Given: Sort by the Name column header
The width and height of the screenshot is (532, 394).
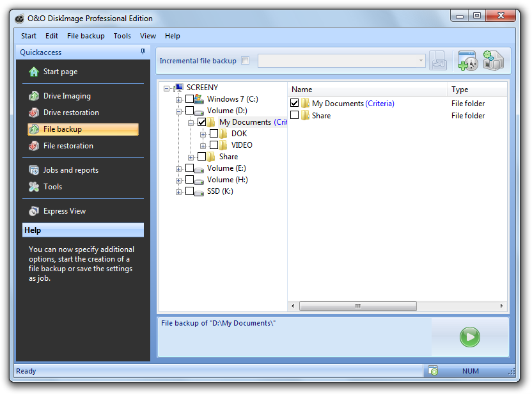Looking at the screenshot, I should tap(368, 90).
